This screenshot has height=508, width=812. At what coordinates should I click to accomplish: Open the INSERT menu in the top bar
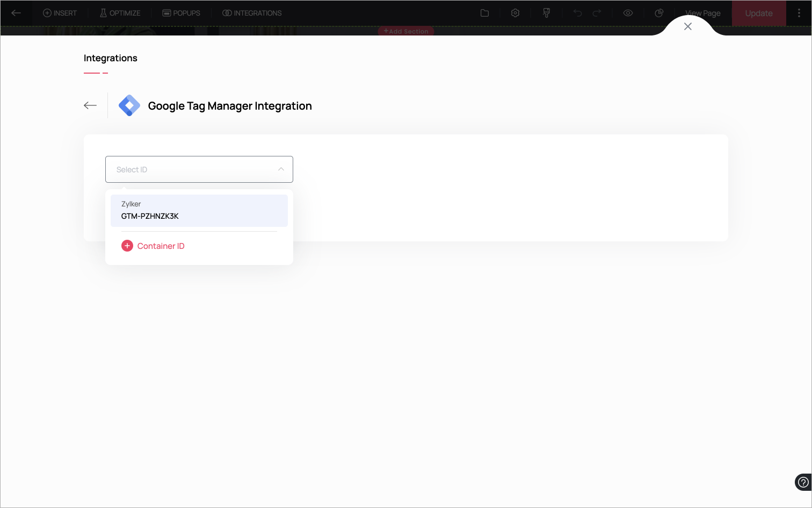point(60,13)
